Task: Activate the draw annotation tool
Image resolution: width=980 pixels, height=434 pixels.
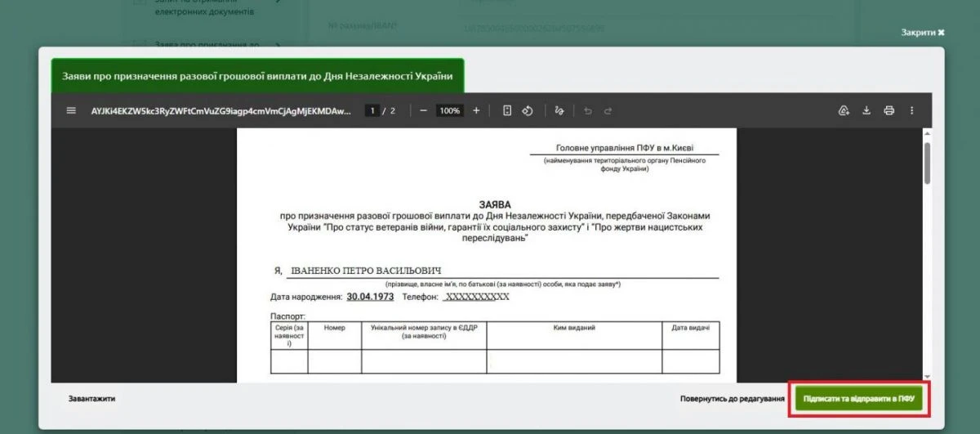Action: [x=559, y=110]
